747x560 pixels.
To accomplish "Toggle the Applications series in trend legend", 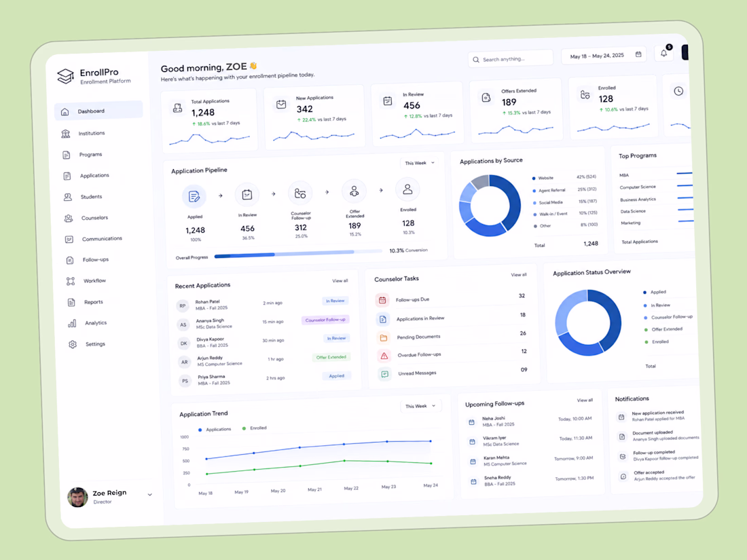I will click(215, 430).
